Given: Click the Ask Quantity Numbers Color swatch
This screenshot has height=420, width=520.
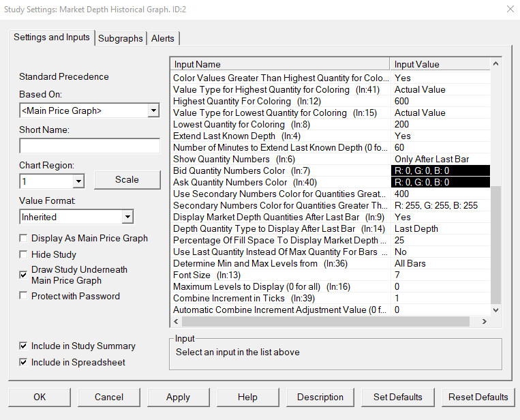Looking at the screenshot, I should pyautogui.click(x=440, y=183).
